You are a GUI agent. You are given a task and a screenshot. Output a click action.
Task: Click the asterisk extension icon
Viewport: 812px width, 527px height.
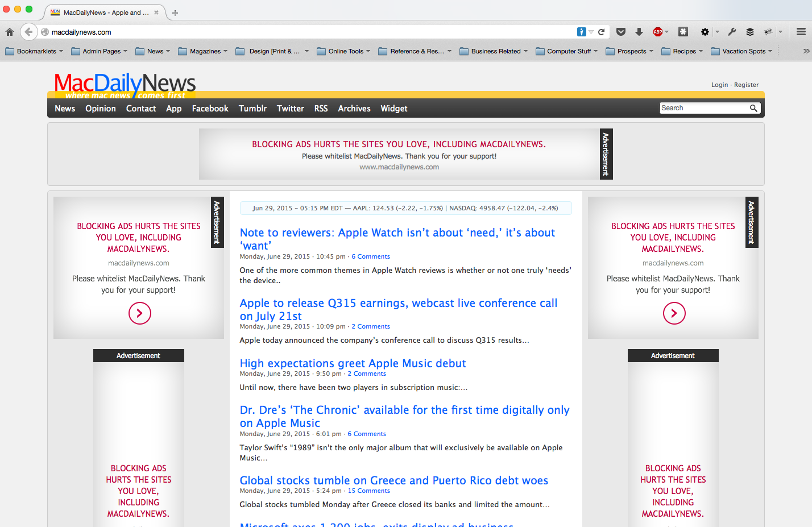(x=683, y=32)
